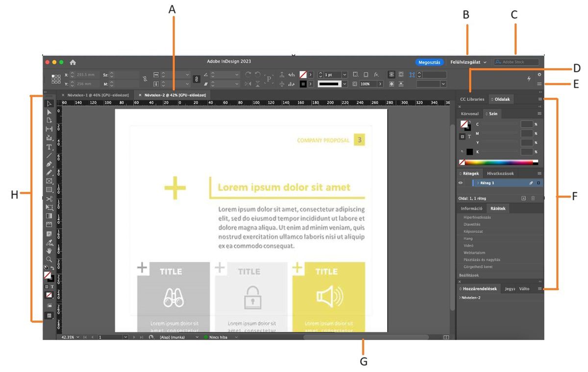Select the Gradient Swatch tool
The height and width of the screenshot is (372, 588).
point(49,216)
